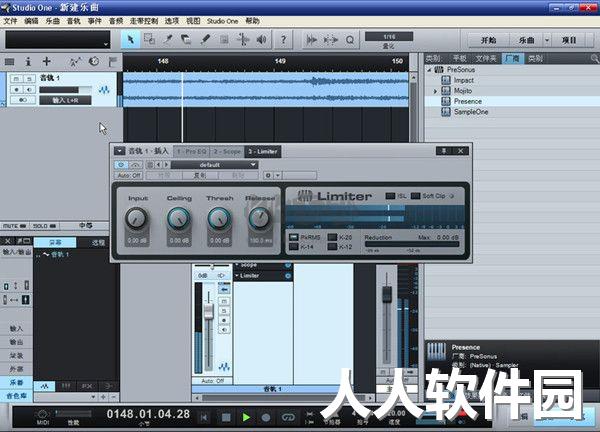This screenshot has height=432, width=600.
Task: Select K-20 metering mode
Action: pos(332,237)
